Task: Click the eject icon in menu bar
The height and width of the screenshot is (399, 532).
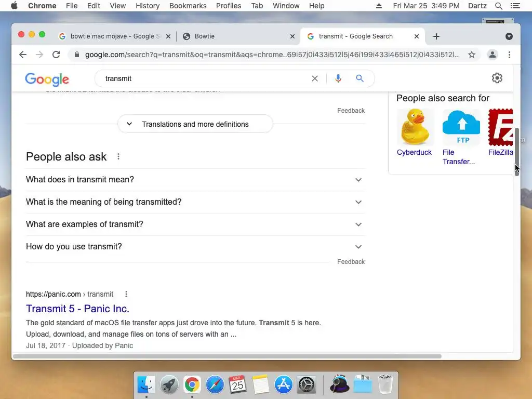Action: click(379, 6)
